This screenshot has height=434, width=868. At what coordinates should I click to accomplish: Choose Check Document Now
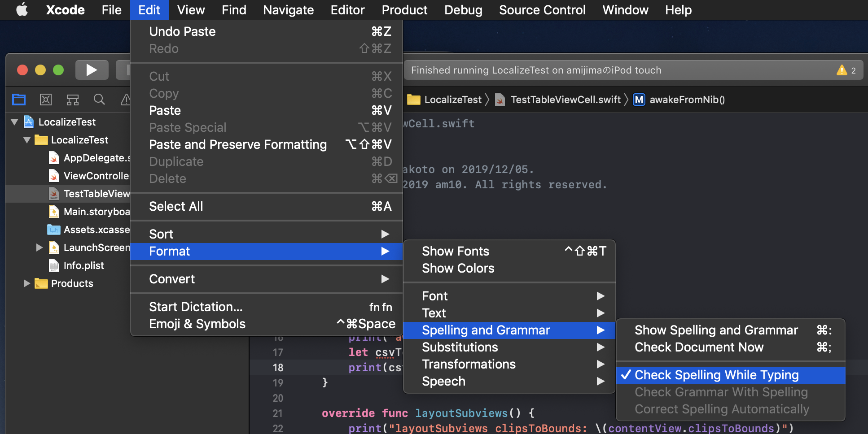coord(699,347)
